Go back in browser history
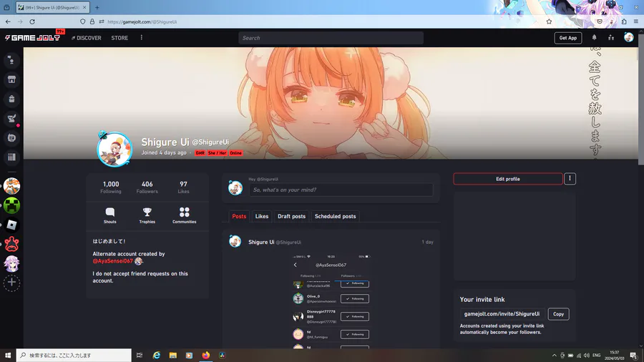Image resolution: width=644 pixels, height=362 pixels. (x=8, y=21)
